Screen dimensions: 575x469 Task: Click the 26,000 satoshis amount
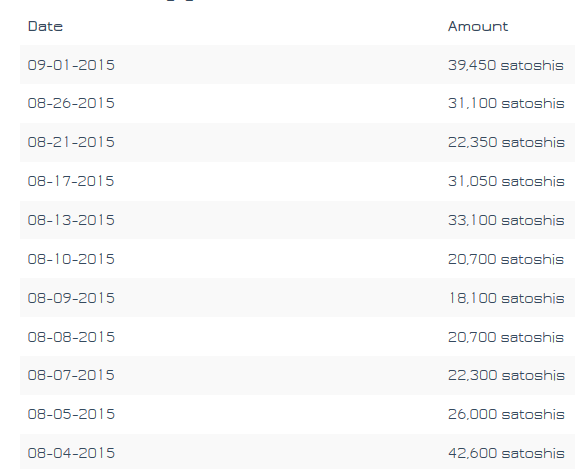506,414
